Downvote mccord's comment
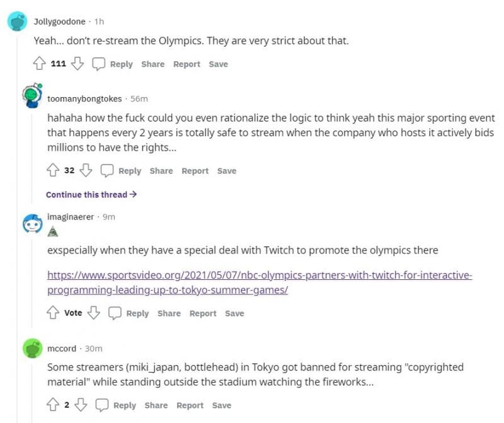This screenshot has width=504, height=423. 81,405
